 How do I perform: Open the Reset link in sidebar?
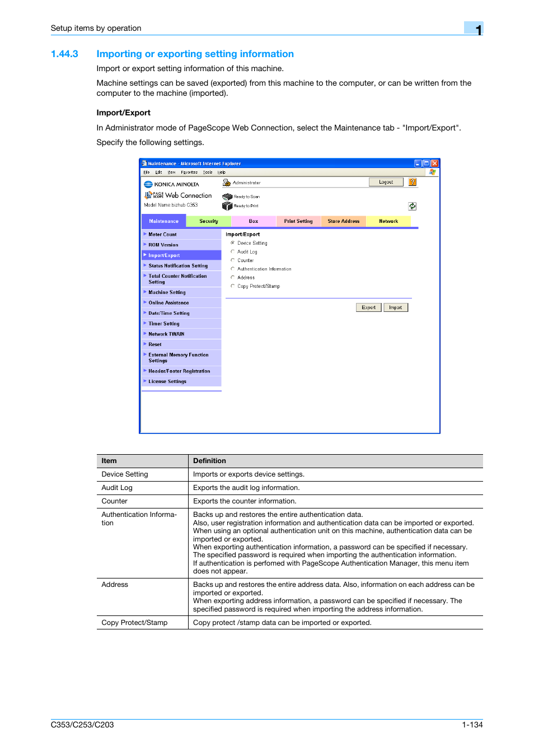pos(155,344)
